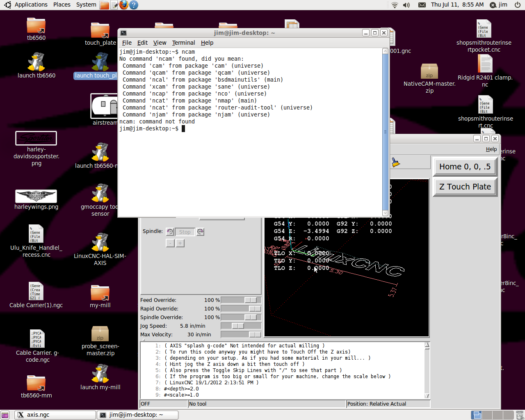The width and height of the screenshot is (525, 420).
Task: Select the shopsmithrouterinse rtpocket.cnc file icon
Action: (x=484, y=29)
